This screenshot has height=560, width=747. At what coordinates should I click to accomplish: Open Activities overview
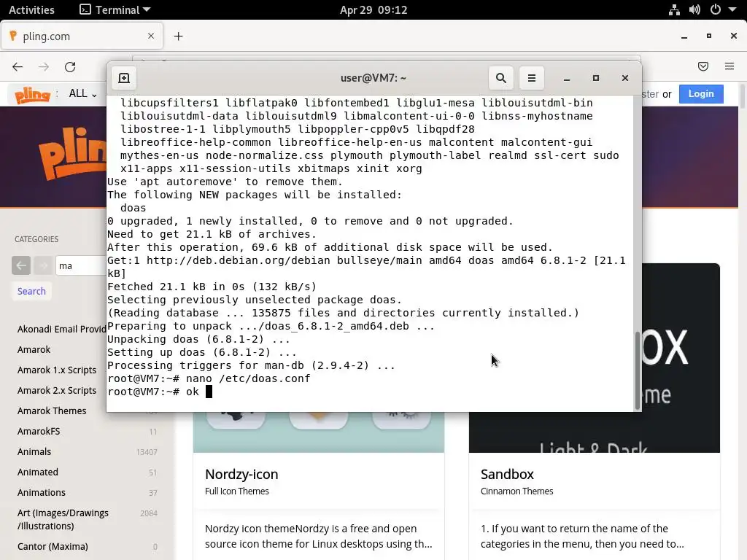[x=31, y=9]
